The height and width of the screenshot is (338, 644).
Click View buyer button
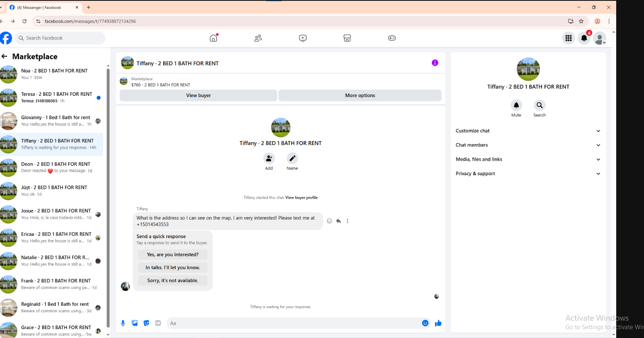point(198,95)
